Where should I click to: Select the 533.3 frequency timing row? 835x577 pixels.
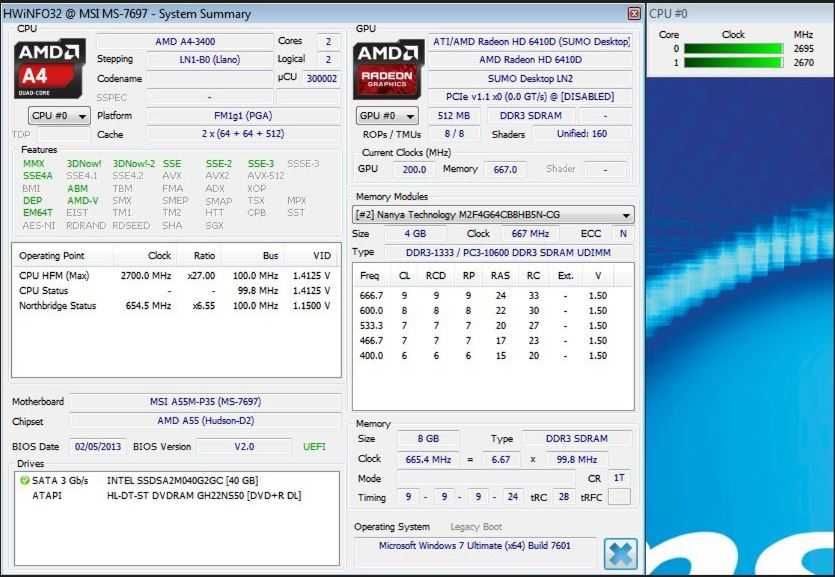tap(484, 325)
